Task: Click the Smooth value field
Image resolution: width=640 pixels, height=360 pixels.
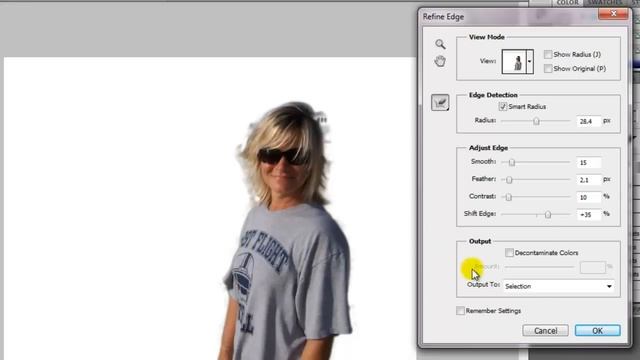Action: coord(589,162)
